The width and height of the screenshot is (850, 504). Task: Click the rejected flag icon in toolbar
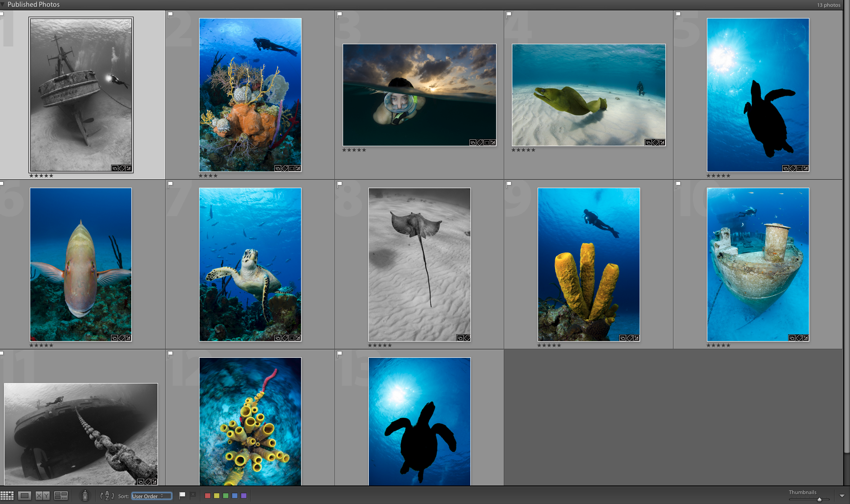[193, 495]
